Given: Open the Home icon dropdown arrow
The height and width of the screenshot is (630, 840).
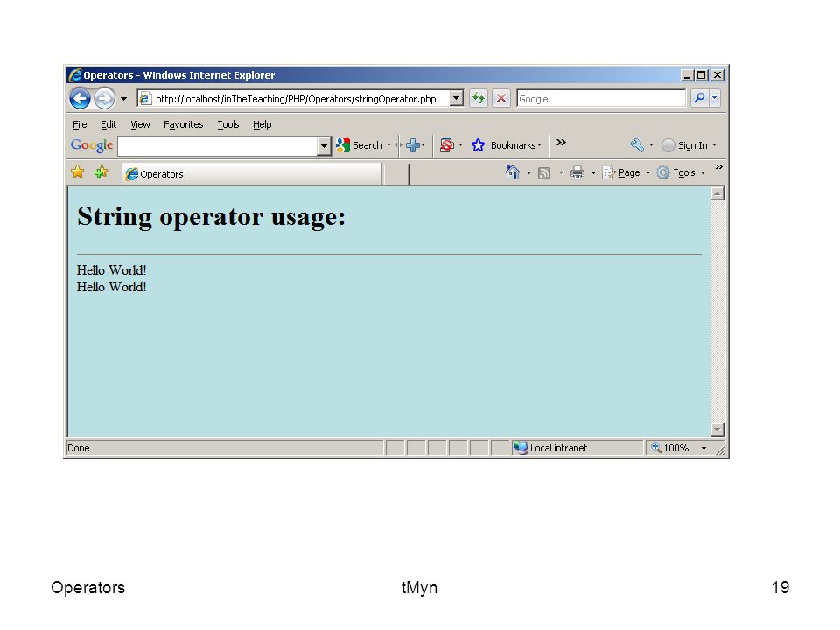Looking at the screenshot, I should (528, 172).
